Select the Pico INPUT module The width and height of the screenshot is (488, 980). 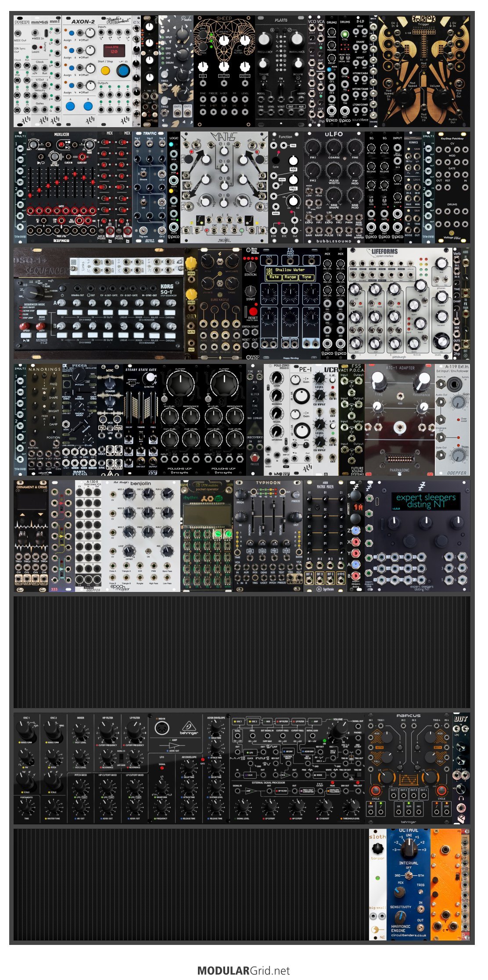click(398, 187)
